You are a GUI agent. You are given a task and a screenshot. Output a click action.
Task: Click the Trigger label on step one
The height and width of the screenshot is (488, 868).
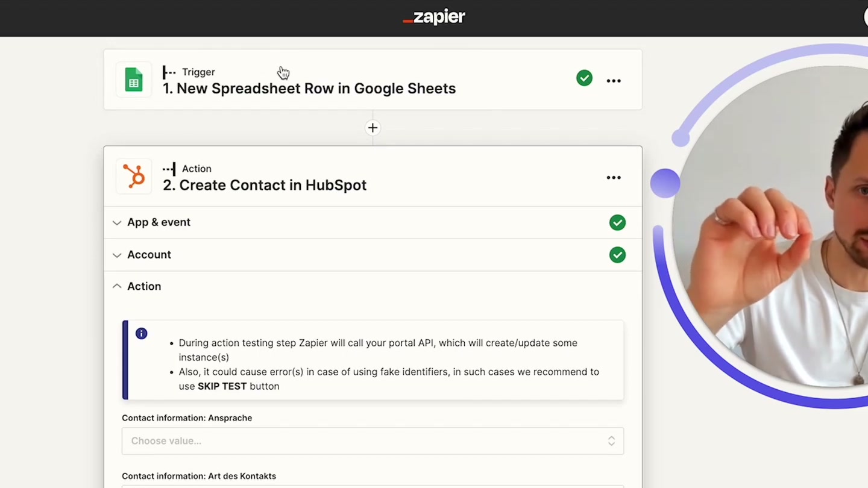198,72
